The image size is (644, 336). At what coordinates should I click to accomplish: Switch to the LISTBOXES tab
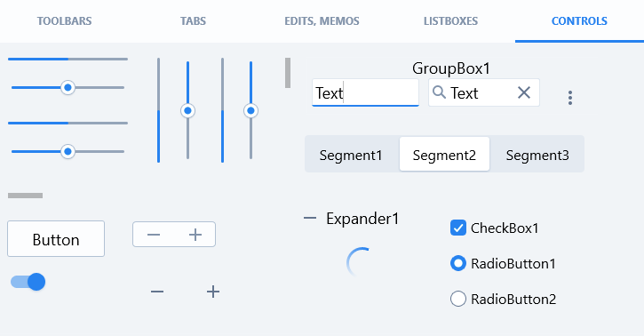click(x=450, y=21)
